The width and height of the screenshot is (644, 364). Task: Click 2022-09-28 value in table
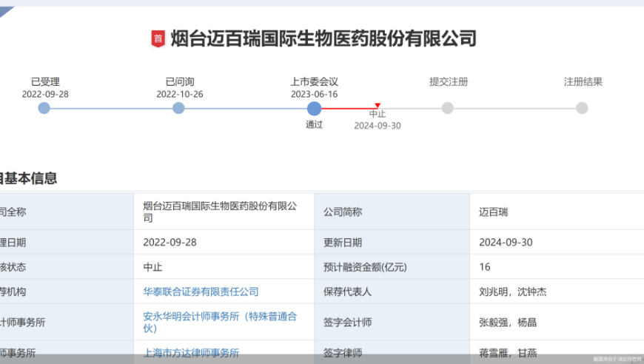[x=170, y=243]
